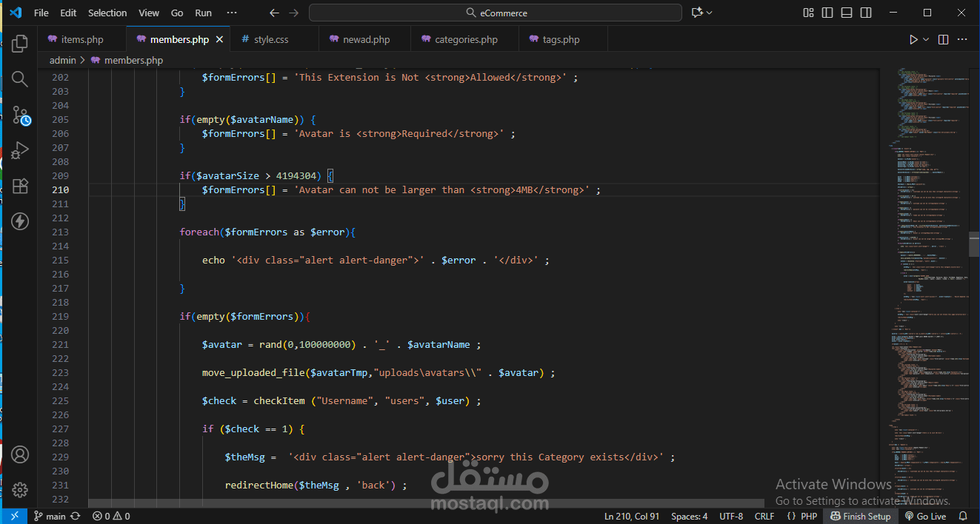Image resolution: width=980 pixels, height=524 pixels.
Task: Start Go Live server
Action: point(925,517)
